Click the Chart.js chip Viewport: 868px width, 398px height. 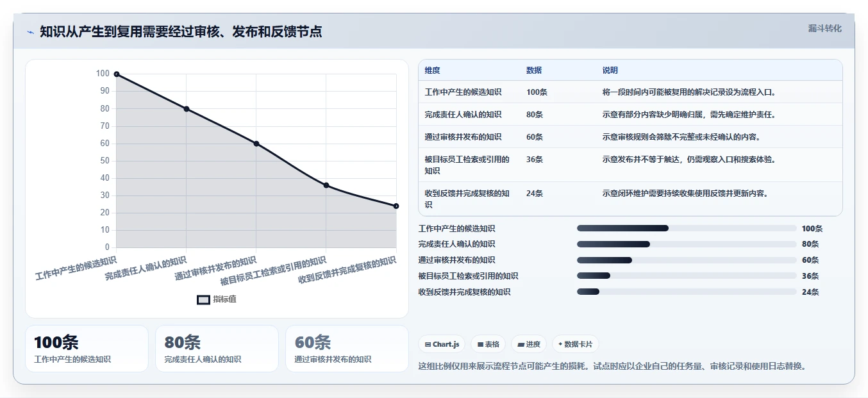coord(442,344)
